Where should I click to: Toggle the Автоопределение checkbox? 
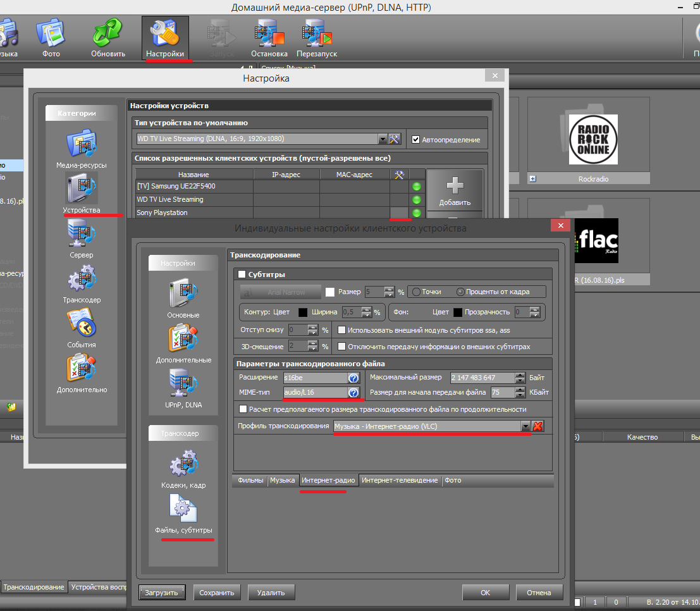[415, 139]
